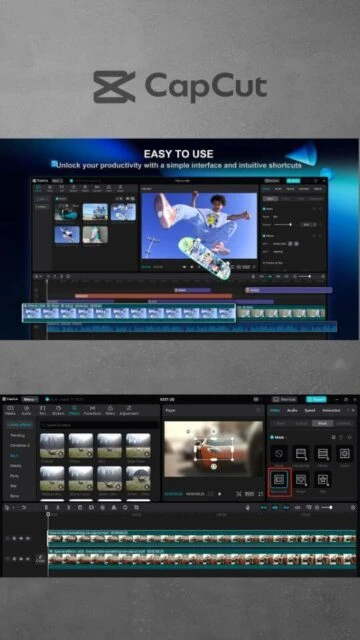Open Ratio option in lower window player

coord(249,494)
